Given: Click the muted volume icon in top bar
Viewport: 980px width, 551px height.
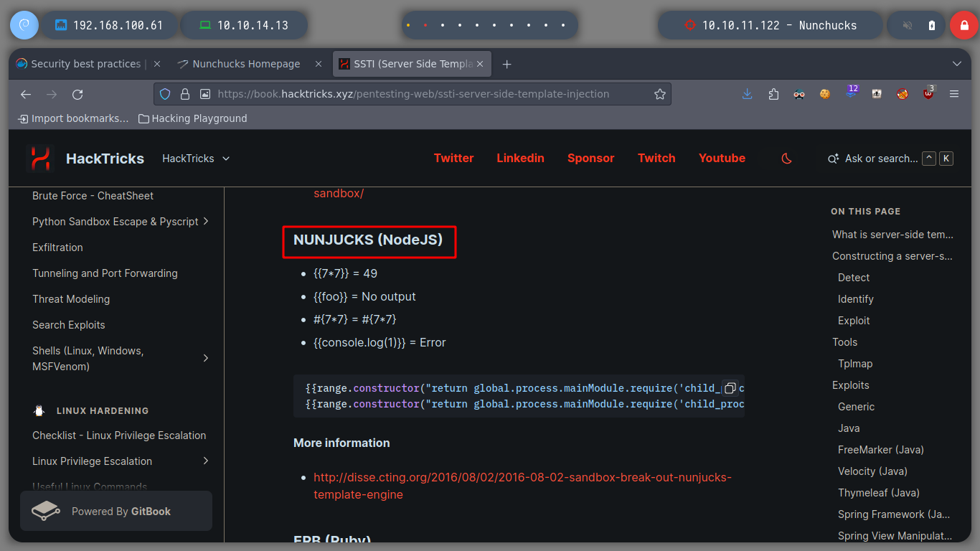Looking at the screenshot, I should click(x=908, y=25).
